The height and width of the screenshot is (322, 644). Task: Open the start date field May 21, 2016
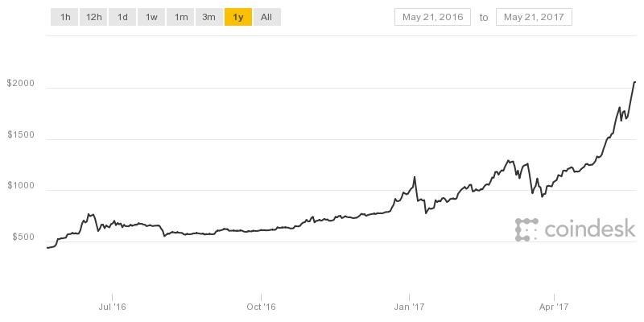click(432, 17)
